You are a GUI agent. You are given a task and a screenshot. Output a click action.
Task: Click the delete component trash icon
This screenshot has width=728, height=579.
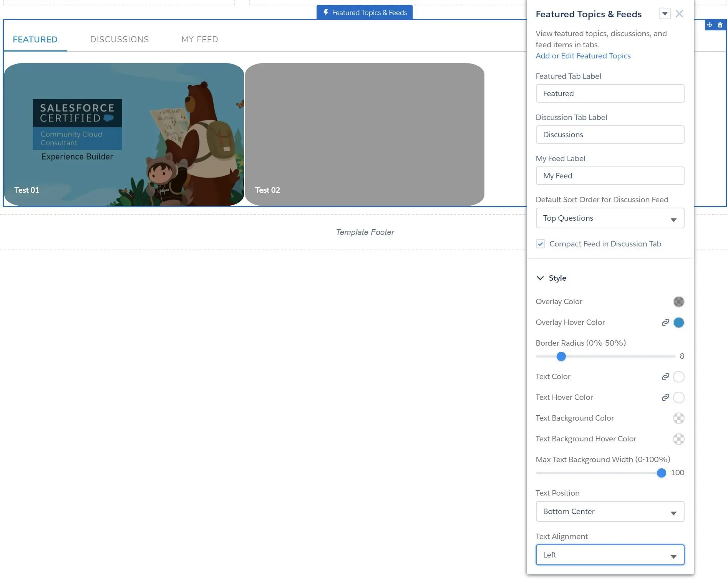click(x=720, y=25)
